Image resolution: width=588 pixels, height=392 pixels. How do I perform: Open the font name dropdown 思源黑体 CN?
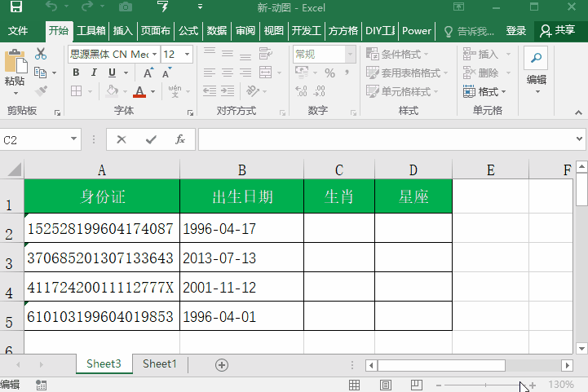(x=154, y=55)
